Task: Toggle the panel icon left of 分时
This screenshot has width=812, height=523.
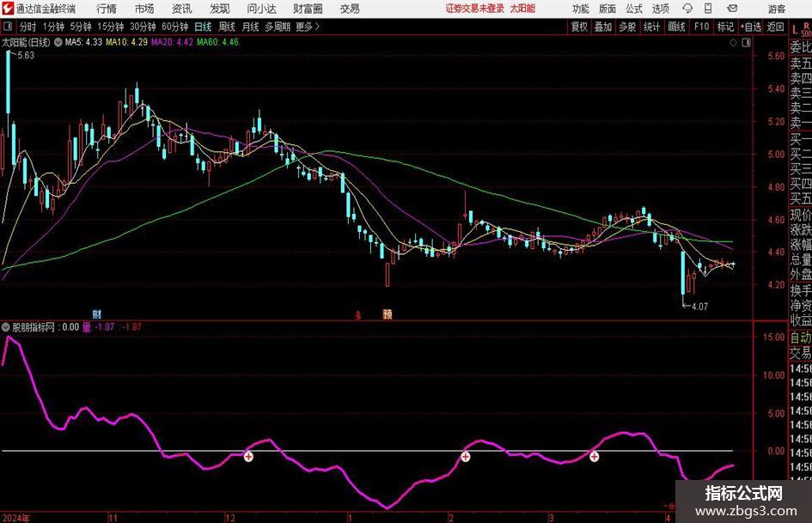Action: [x=7, y=27]
